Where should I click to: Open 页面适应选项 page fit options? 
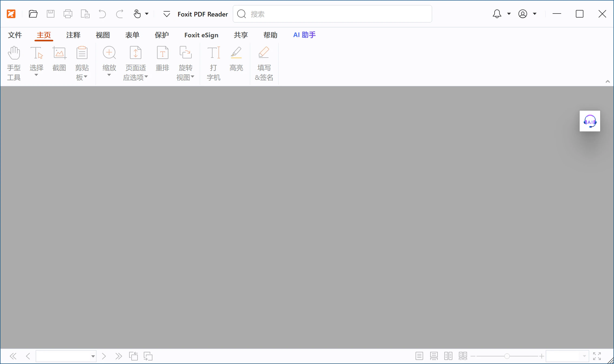pyautogui.click(x=136, y=64)
